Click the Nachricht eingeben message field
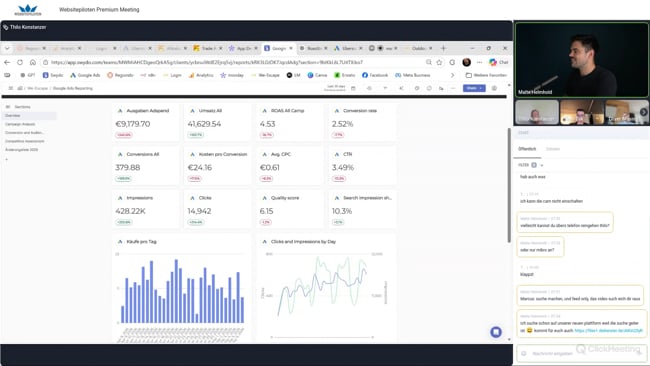The width and height of the screenshot is (650, 366). (x=582, y=354)
